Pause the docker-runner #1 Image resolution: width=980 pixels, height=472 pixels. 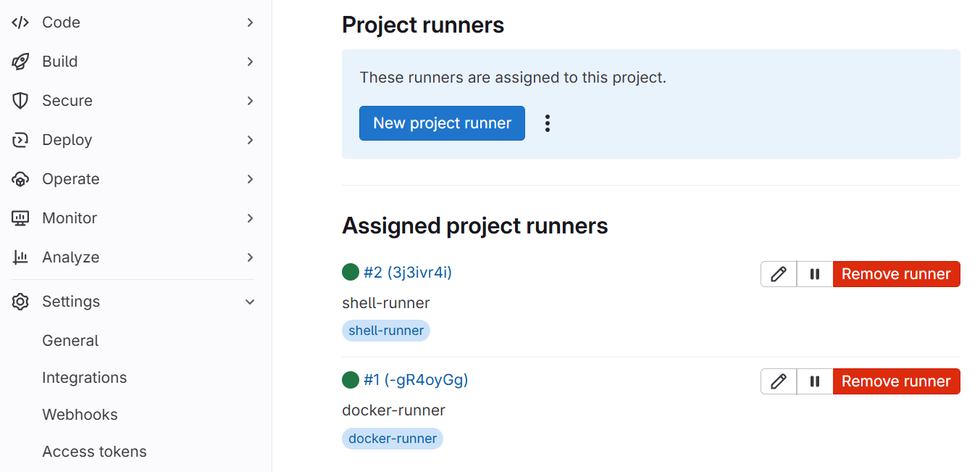coord(815,381)
